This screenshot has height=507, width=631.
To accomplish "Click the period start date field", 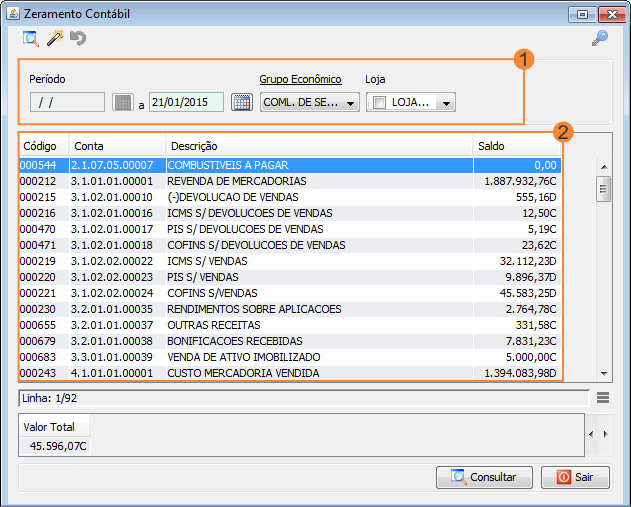I will tap(67, 102).
